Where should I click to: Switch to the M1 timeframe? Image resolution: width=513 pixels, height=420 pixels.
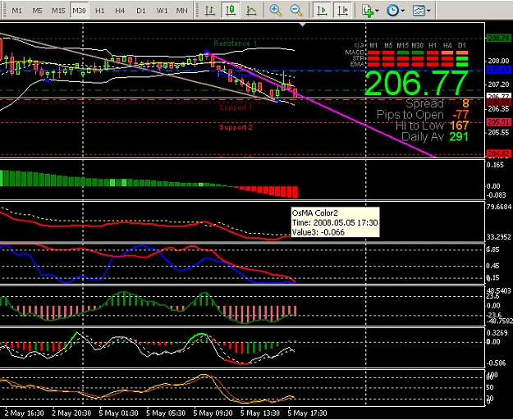pyautogui.click(x=16, y=11)
